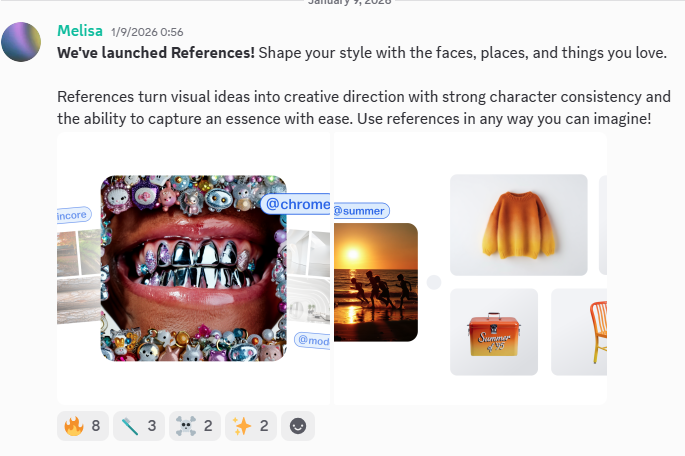Open the sunset beach runners image
Screen dimensions: 685x456
[376, 282]
